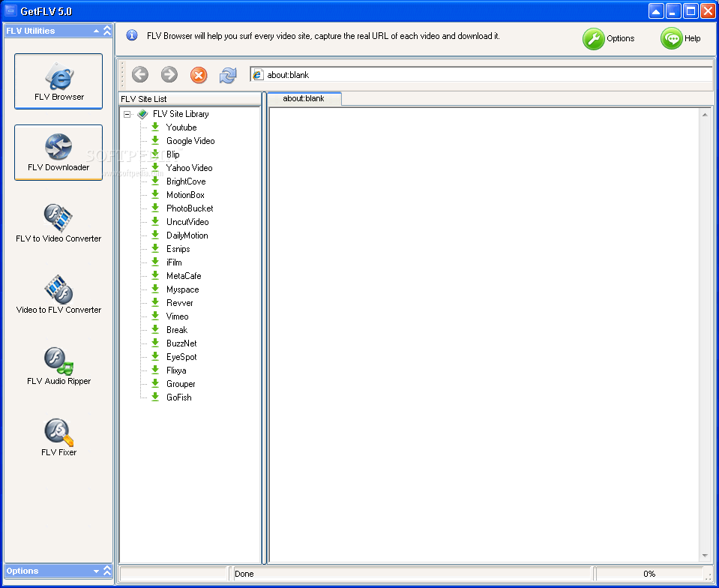Select Esnips in the site list

pos(178,248)
